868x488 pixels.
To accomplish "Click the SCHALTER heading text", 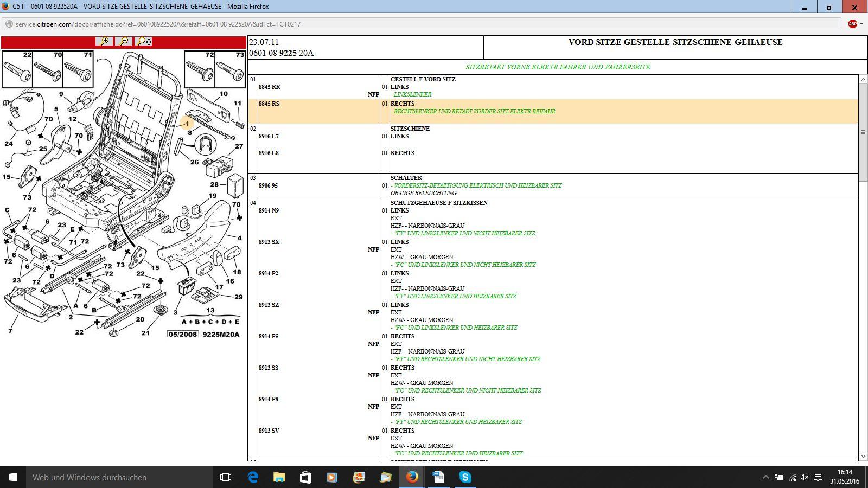I will tap(406, 178).
